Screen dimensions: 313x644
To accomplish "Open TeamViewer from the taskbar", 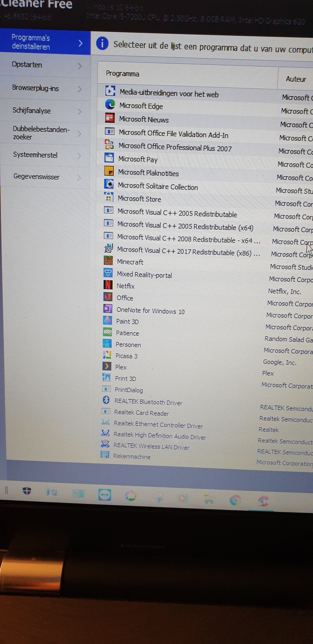I will tap(104, 494).
